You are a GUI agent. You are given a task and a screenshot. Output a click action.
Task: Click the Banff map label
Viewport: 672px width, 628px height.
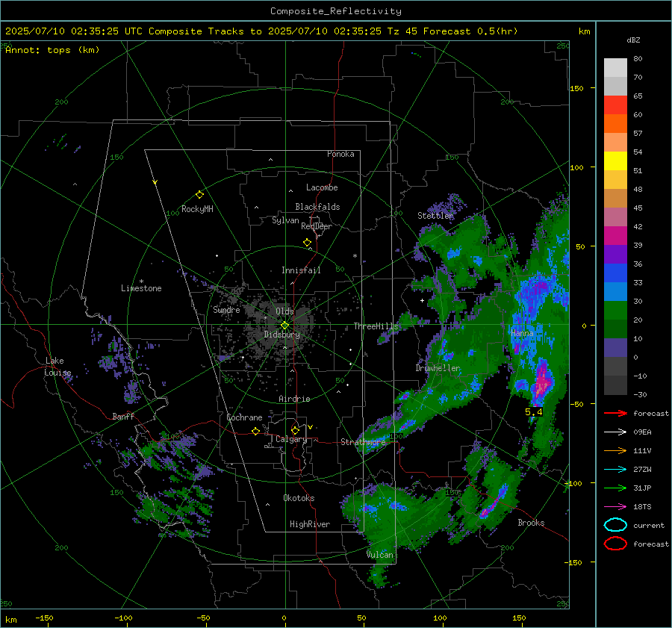123,416
